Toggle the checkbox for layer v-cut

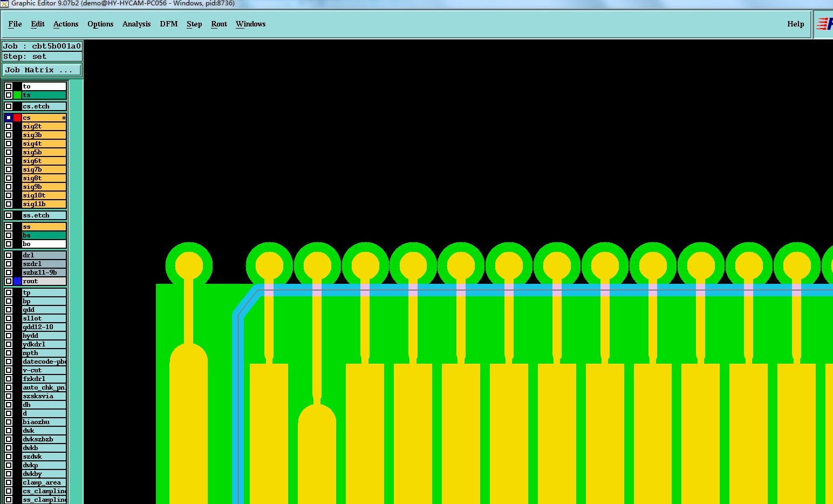tap(9, 370)
